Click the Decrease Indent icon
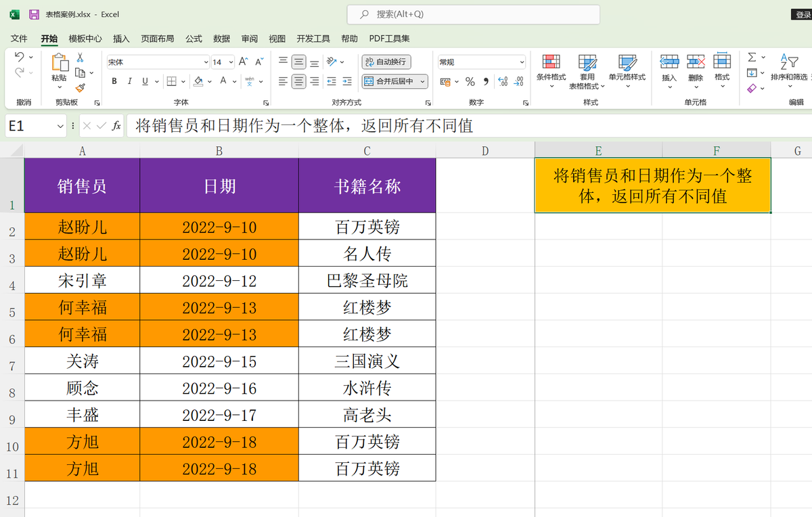Image resolution: width=812 pixels, height=517 pixels. [x=331, y=81]
